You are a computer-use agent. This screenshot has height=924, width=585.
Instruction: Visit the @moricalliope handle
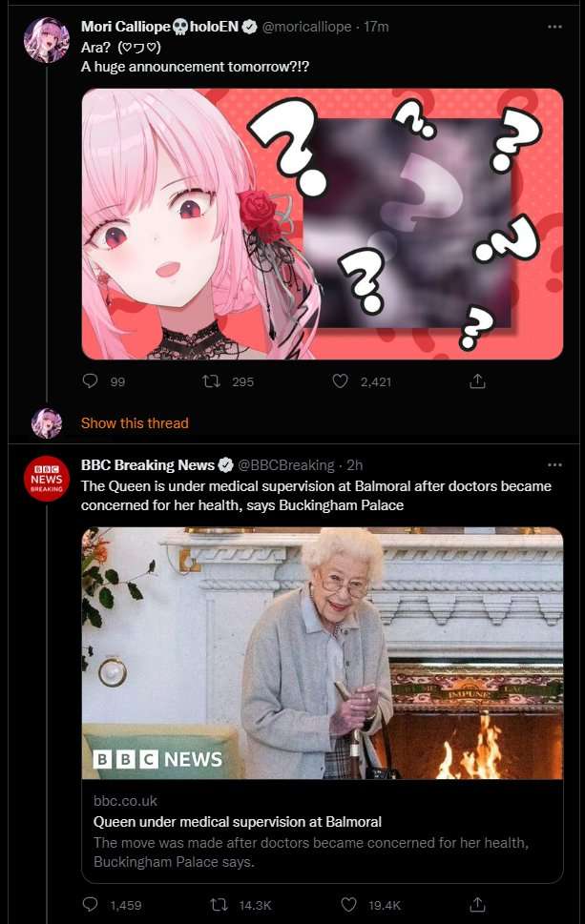point(306,27)
